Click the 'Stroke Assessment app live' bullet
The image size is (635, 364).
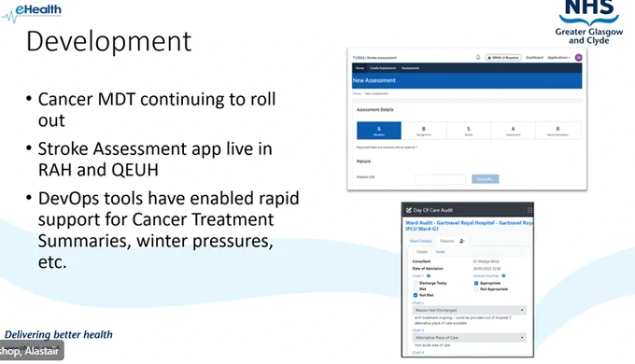tap(155, 159)
